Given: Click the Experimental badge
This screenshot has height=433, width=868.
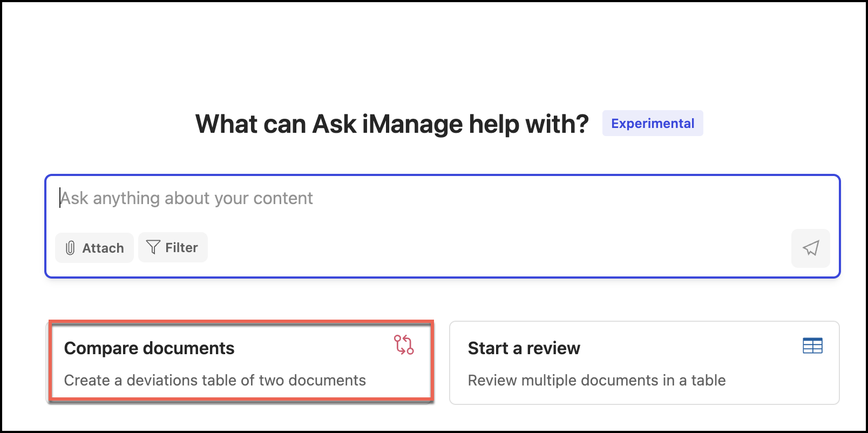Looking at the screenshot, I should (x=653, y=124).
